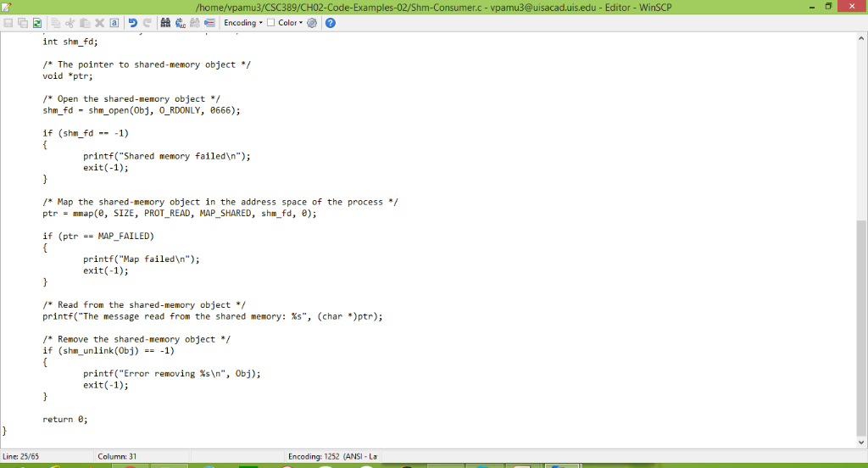Image resolution: width=868 pixels, height=468 pixels.
Task: Open the Encoding dropdown
Action: point(243,23)
